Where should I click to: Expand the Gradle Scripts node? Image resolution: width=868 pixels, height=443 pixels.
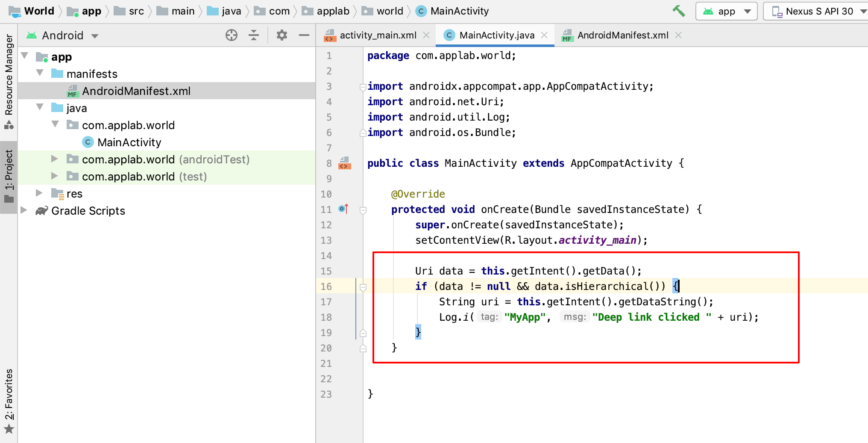pos(24,210)
